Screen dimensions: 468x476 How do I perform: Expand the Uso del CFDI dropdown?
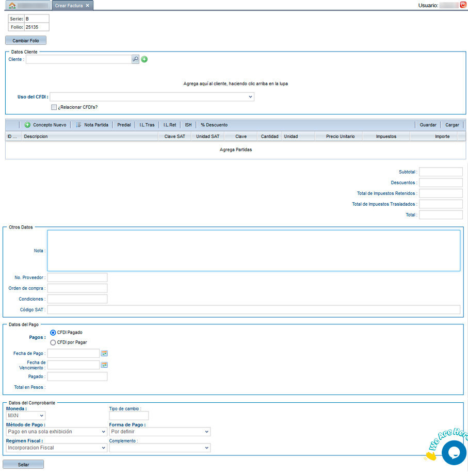pyautogui.click(x=152, y=97)
